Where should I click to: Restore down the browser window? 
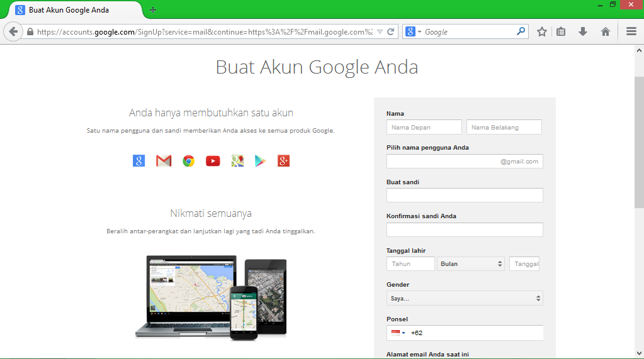[x=613, y=5]
